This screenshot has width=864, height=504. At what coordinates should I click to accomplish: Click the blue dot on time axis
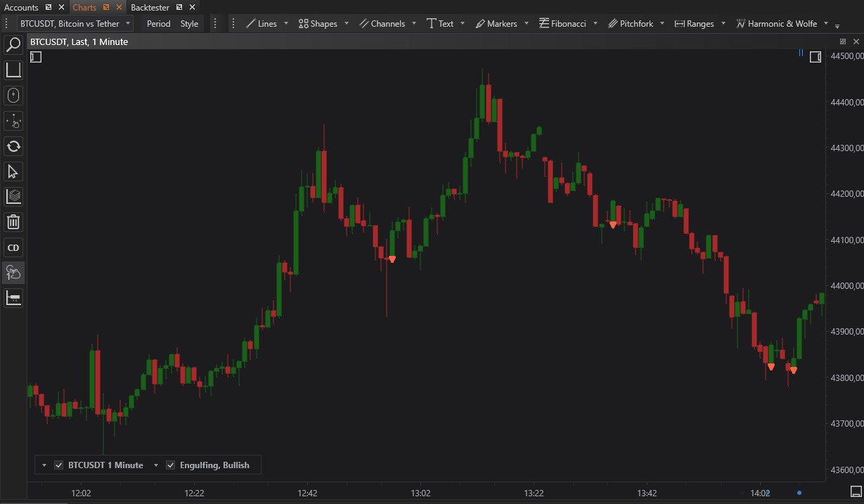coord(799,493)
